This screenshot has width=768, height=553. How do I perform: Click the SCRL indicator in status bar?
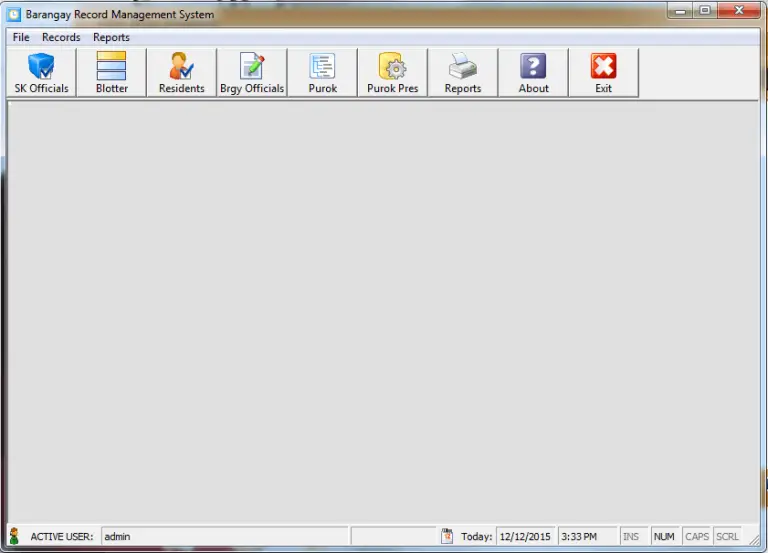(x=727, y=536)
